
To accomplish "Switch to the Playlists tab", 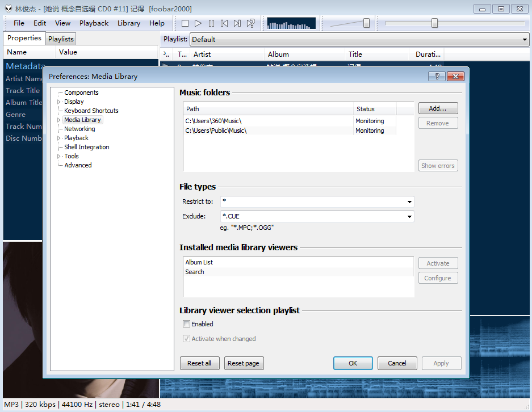I will (61, 39).
